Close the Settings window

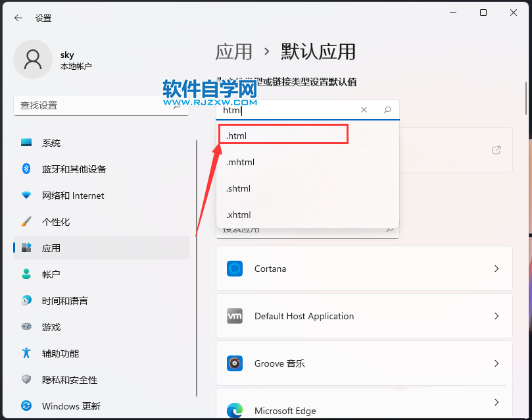point(514,13)
